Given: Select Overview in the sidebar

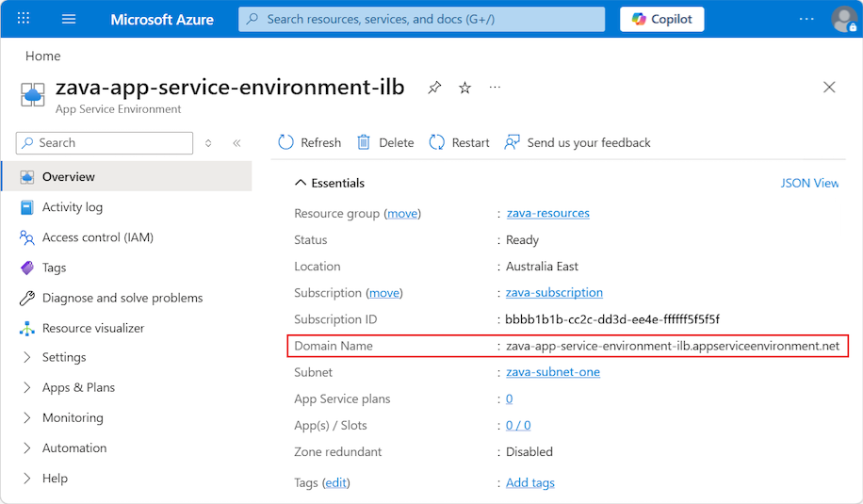Looking at the screenshot, I should click(126, 176).
